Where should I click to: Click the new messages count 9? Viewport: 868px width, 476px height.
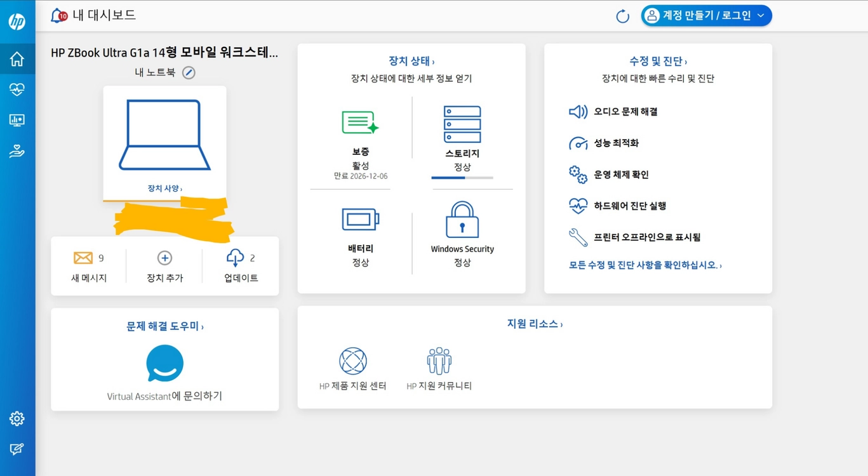click(101, 258)
